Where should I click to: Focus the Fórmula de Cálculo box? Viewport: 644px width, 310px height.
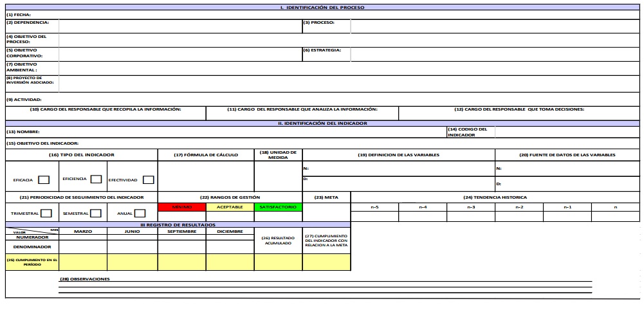coord(206,176)
